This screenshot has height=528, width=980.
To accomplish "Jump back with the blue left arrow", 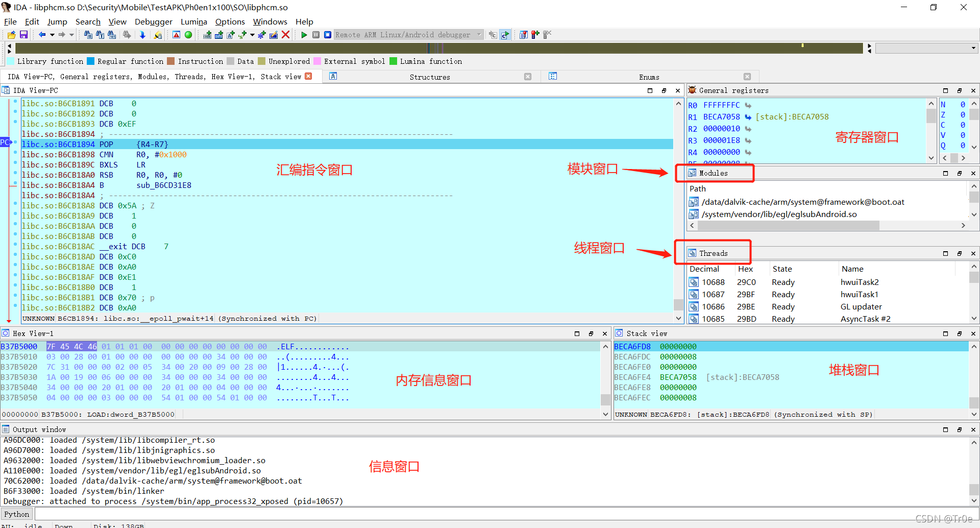I will tap(42, 35).
